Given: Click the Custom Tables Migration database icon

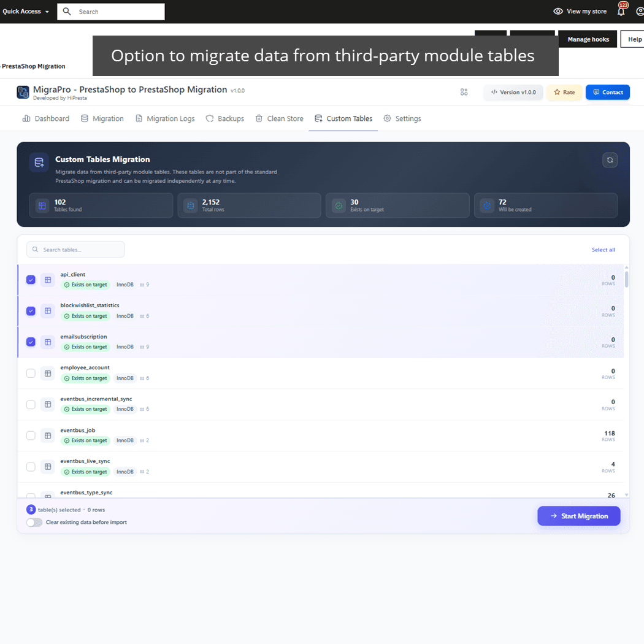Looking at the screenshot, I should [x=39, y=163].
